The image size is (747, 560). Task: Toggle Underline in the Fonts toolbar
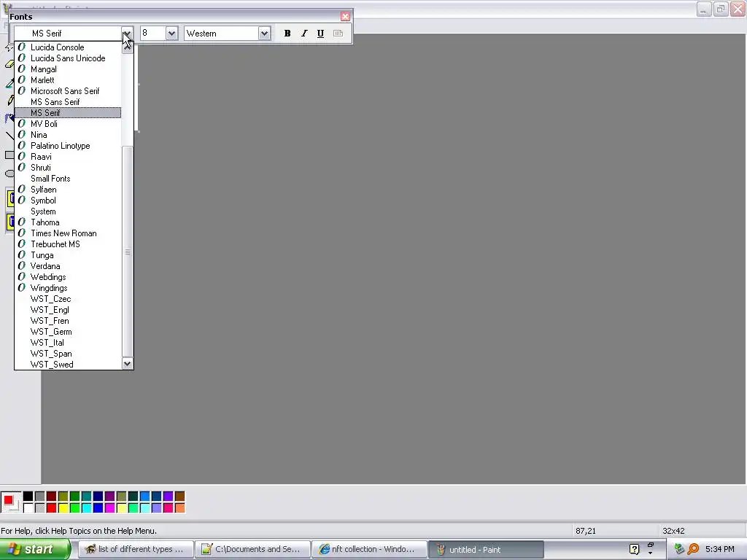click(x=321, y=34)
